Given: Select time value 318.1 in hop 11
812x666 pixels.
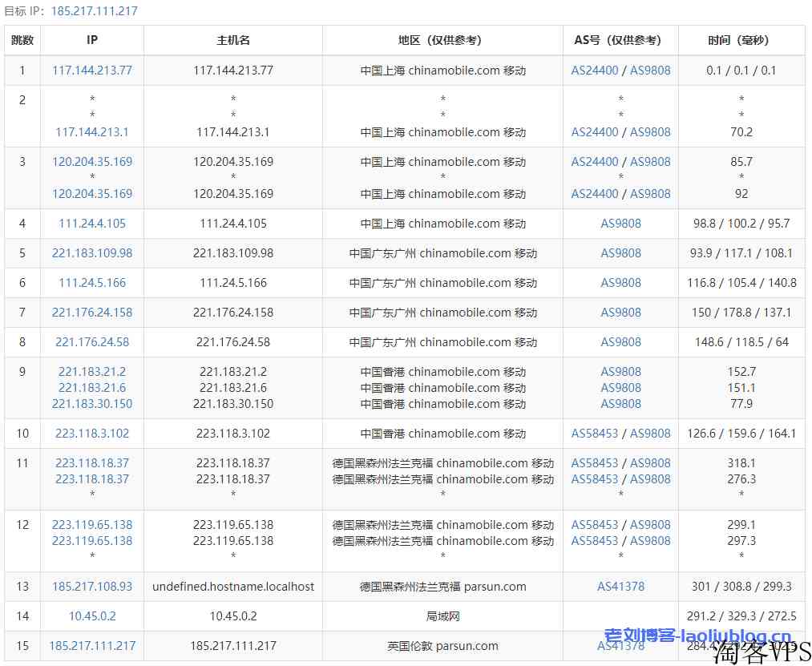Looking at the screenshot, I should pyautogui.click(x=741, y=463).
